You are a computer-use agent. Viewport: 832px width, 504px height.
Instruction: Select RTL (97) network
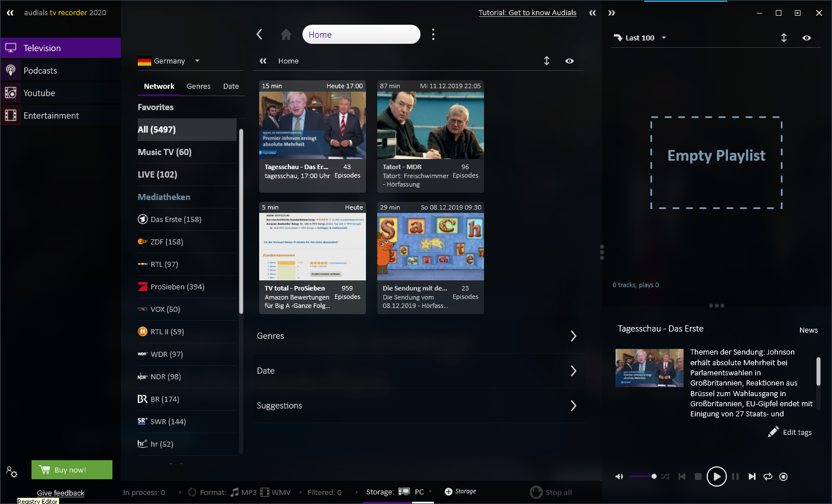[187, 264]
